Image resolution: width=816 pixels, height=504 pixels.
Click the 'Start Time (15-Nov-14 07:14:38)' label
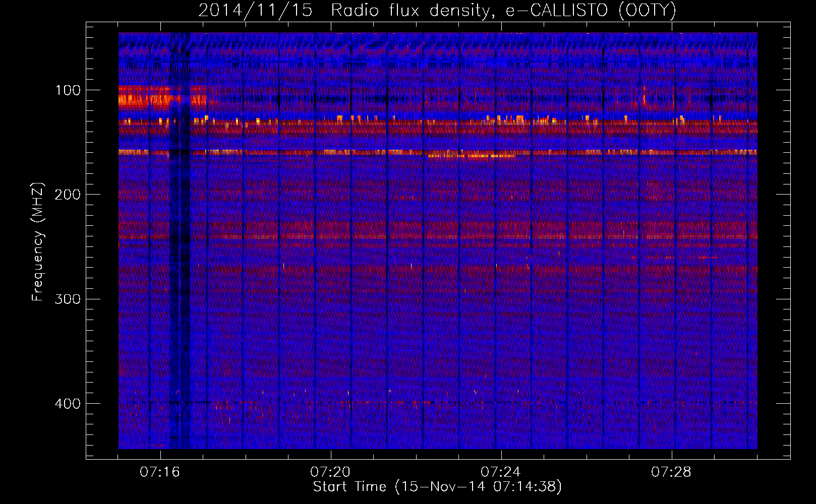(x=437, y=487)
